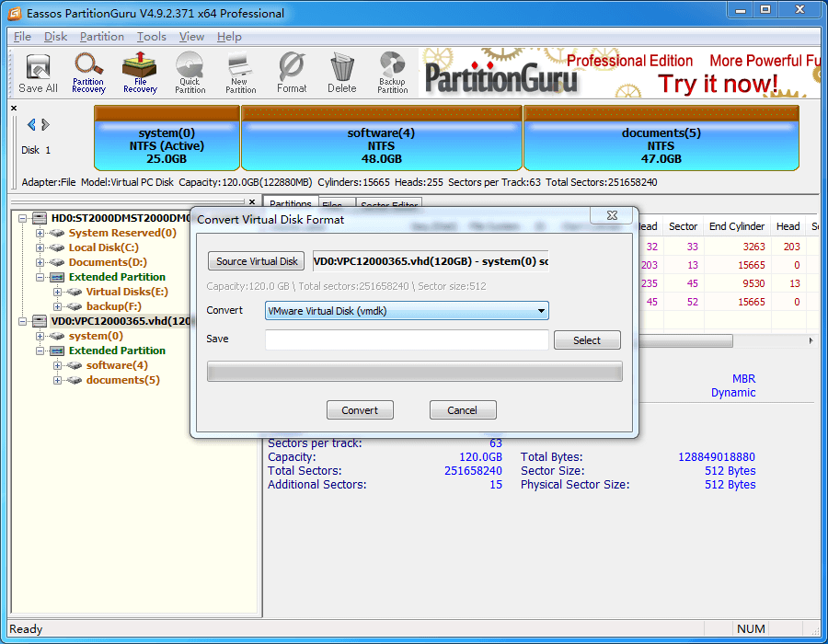Click the Delete trash can icon
This screenshot has width=828, height=644.
pyautogui.click(x=342, y=74)
